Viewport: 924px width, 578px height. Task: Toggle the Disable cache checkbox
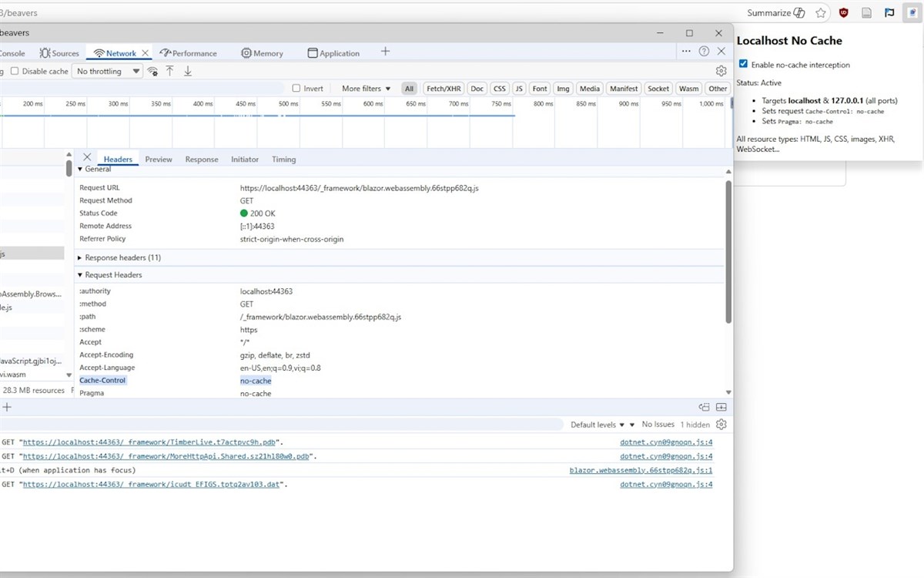(x=14, y=71)
